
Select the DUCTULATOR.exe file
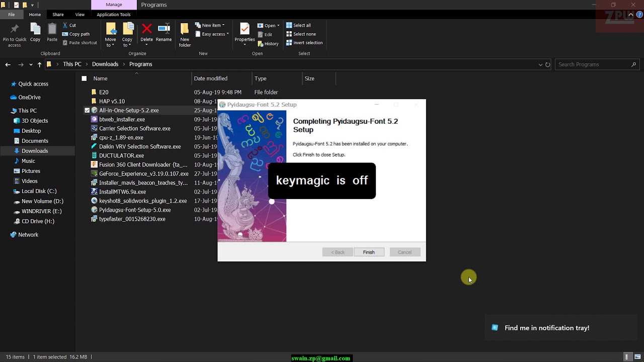121,155
